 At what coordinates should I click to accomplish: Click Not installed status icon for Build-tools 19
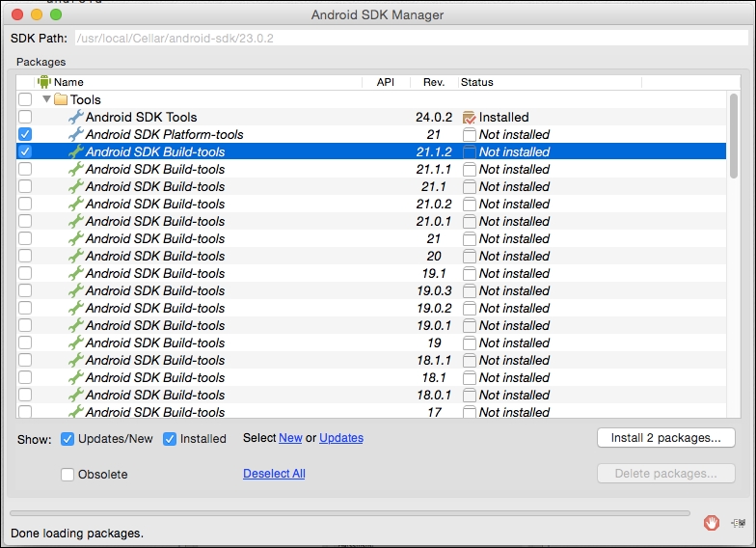(469, 343)
